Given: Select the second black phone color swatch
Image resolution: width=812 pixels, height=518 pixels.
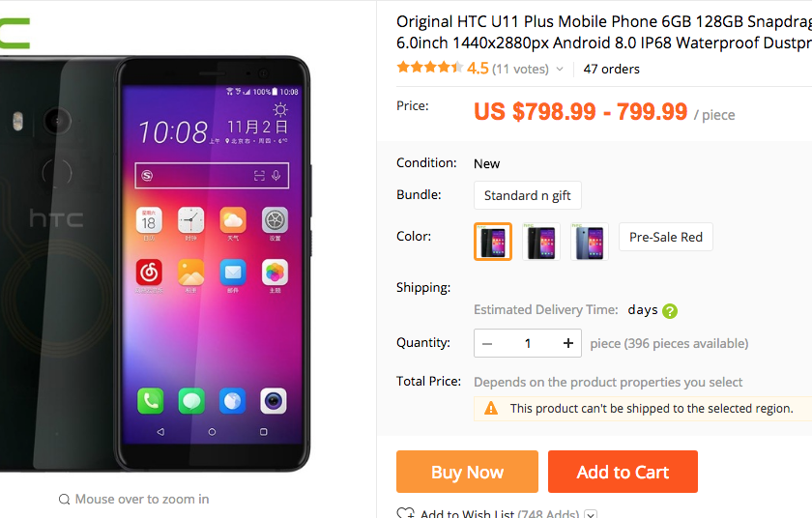Looking at the screenshot, I should 540,242.
